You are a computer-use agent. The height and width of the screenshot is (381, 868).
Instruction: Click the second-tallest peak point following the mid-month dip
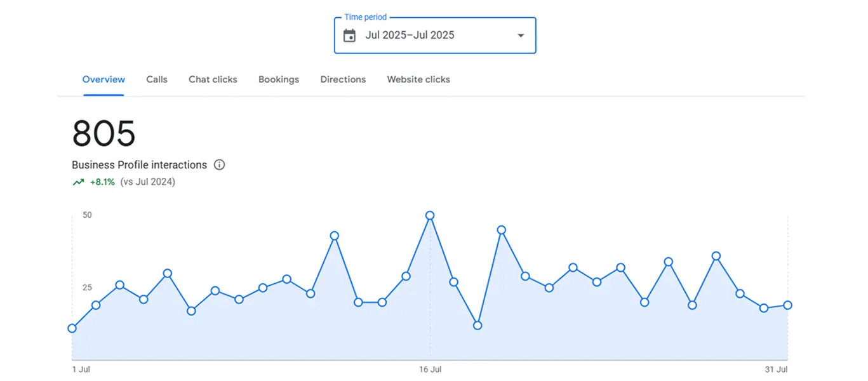(x=502, y=230)
